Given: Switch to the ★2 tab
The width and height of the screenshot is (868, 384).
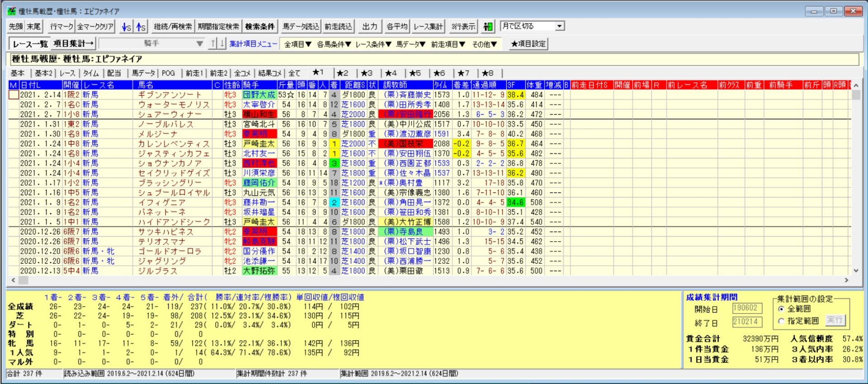Looking at the screenshot, I should pyautogui.click(x=342, y=73).
